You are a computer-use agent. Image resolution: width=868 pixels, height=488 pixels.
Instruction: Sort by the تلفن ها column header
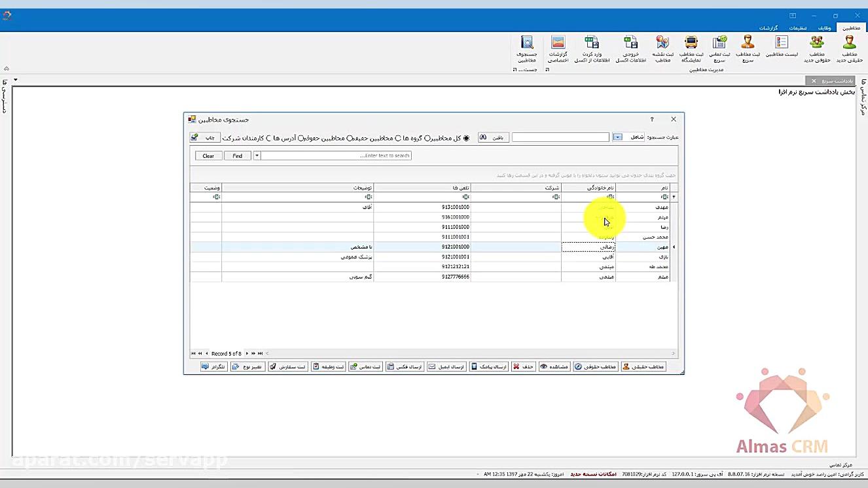click(x=422, y=188)
